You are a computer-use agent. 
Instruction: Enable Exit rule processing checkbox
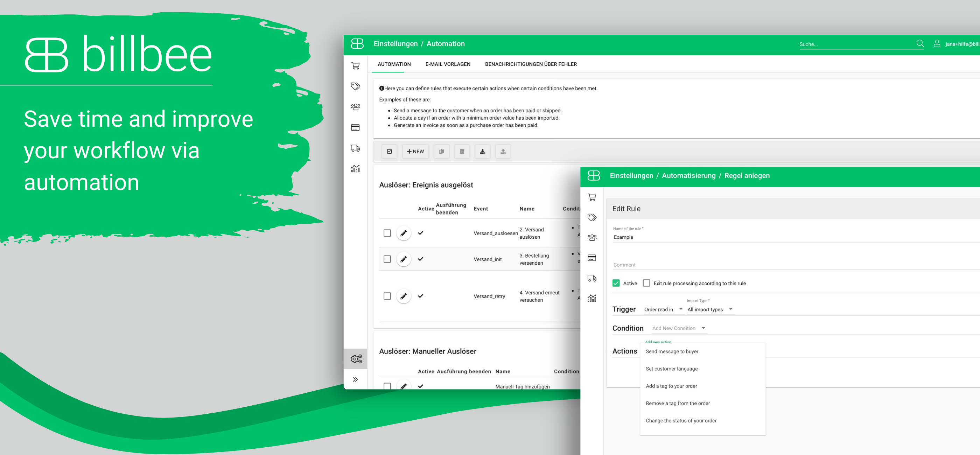pyautogui.click(x=646, y=283)
